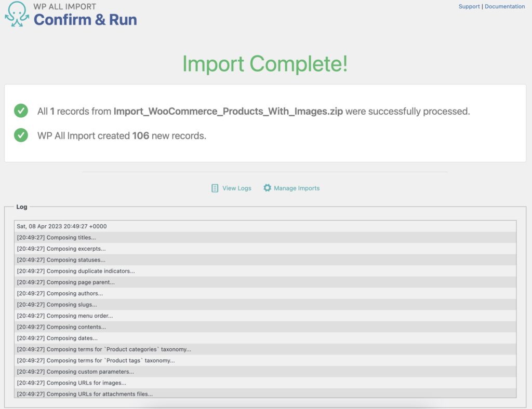Open the Support link

[x=469, y=6]
